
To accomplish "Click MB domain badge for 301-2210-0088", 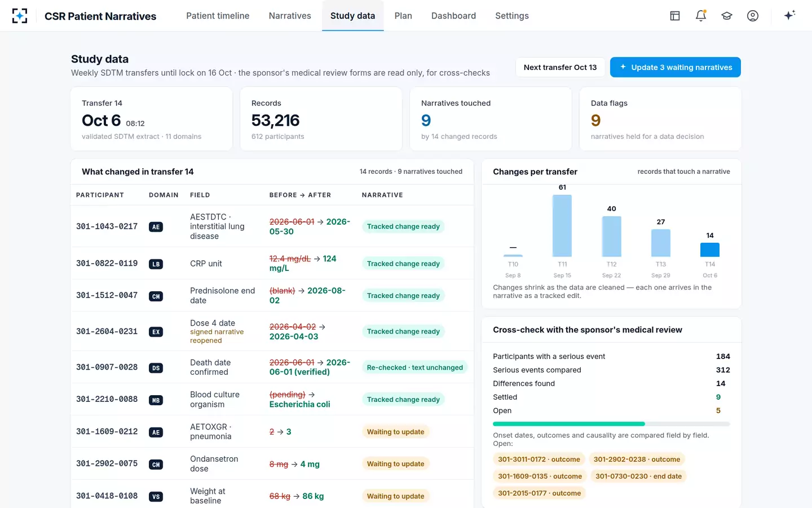I will pyautogui.click(x=156, y=400).
